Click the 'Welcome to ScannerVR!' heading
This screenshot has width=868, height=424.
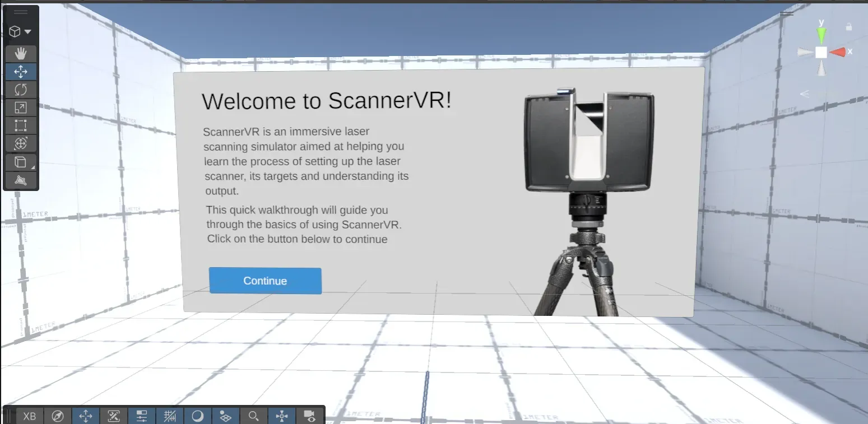click(326, 101)
